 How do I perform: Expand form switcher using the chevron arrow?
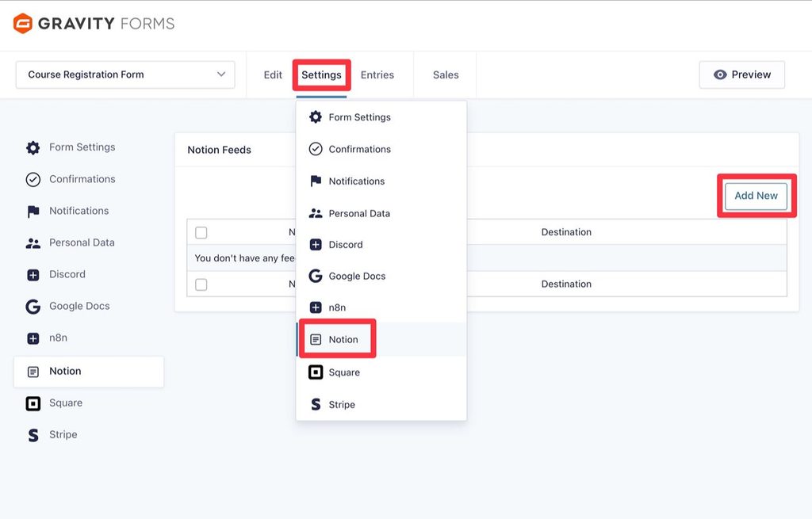click(x=221, y=74)
